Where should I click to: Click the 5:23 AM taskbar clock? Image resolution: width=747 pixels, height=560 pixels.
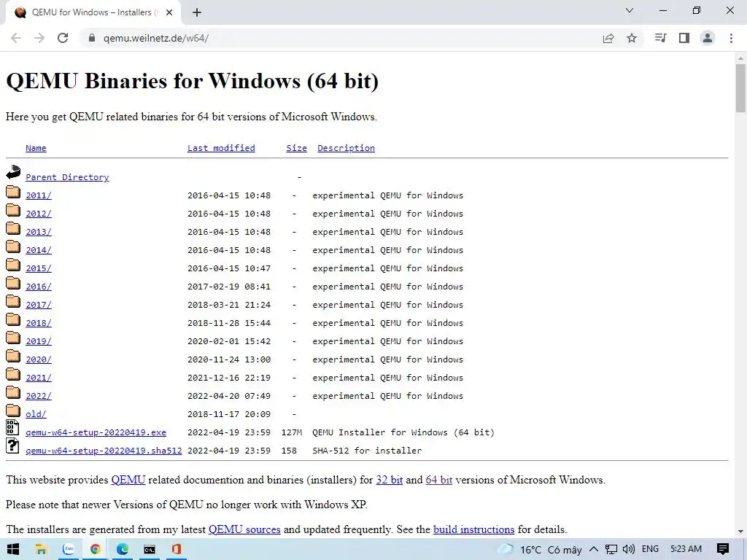[x=686, y=549]
